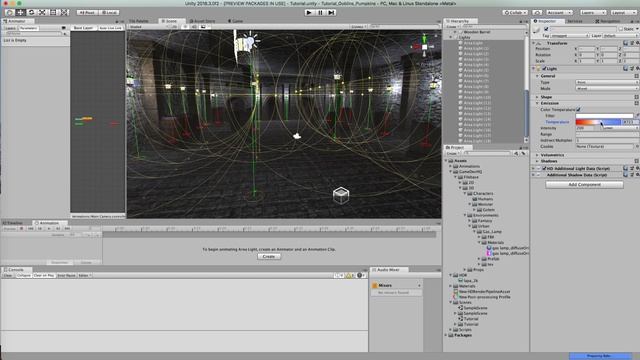
Task: Open Transform component help icon
Action: tap(625, 43)
